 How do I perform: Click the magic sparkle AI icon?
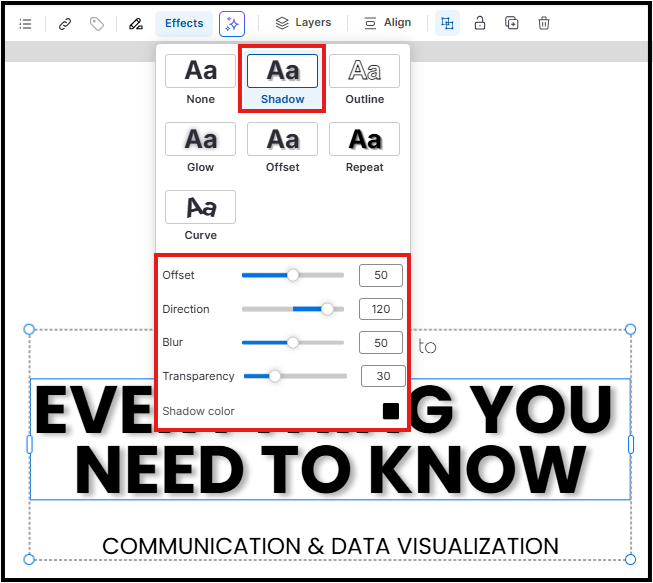[232, 23]
